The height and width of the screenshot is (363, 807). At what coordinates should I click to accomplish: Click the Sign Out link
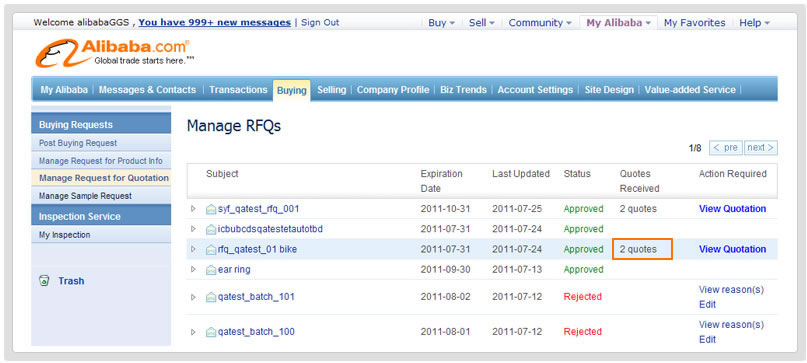click(x=320, y=23)
